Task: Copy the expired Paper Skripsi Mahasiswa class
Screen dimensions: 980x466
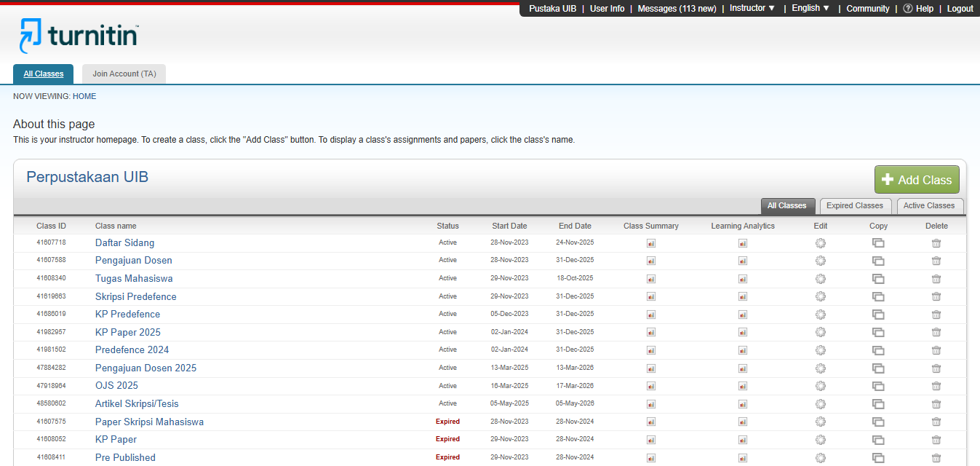Action: (x=878, y=422)
